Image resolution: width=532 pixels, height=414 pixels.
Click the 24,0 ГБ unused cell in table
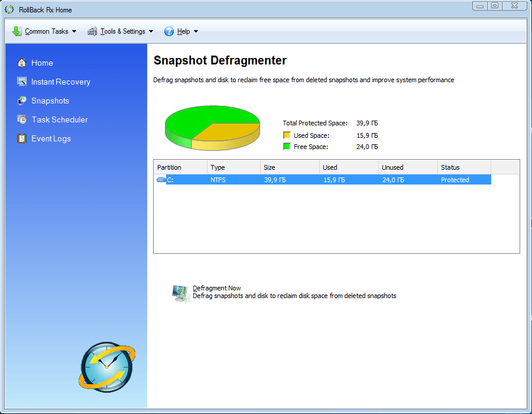(x=393, y=180)
